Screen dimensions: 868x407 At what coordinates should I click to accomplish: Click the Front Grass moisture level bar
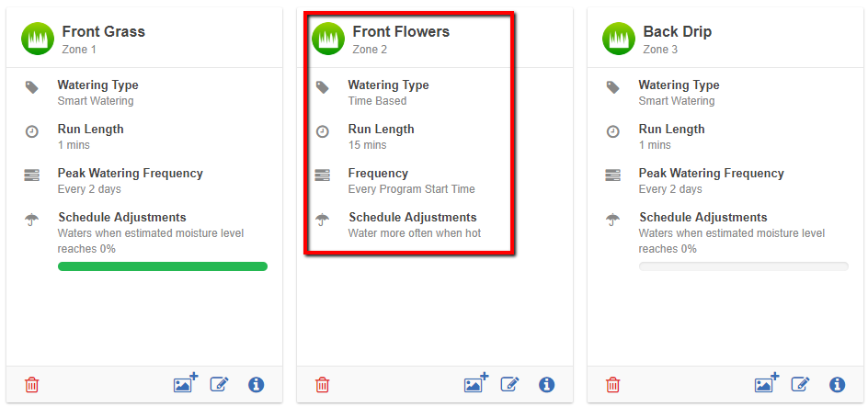tap(163, 266)
